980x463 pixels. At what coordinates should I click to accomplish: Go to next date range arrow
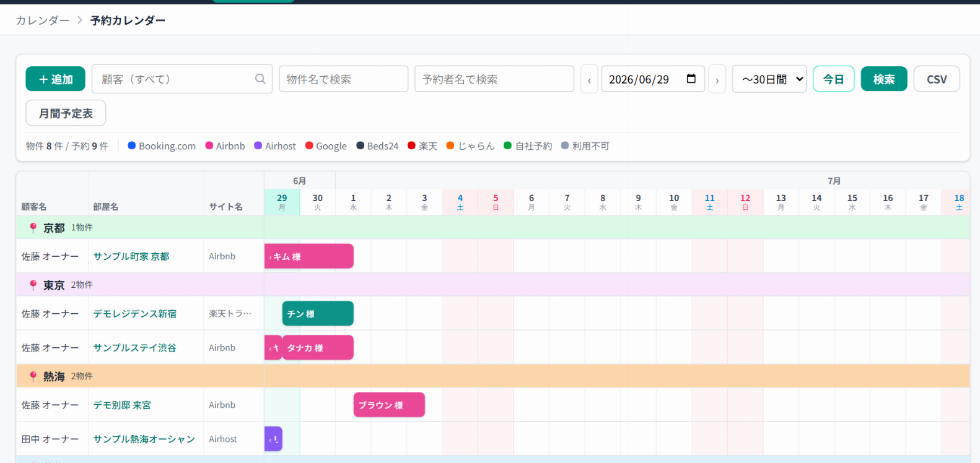717,79
